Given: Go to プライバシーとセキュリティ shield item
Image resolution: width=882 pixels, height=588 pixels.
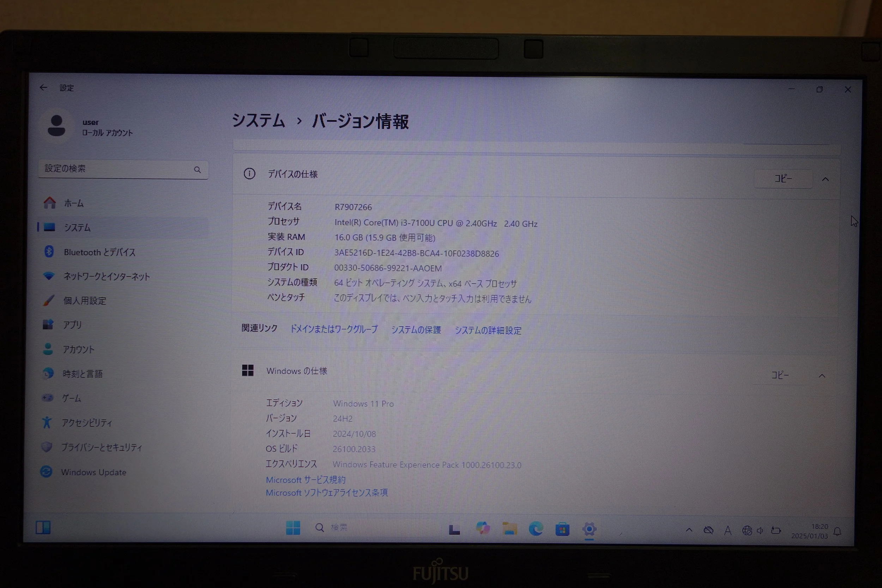Looking at the screenshot, I should (101, 447).
